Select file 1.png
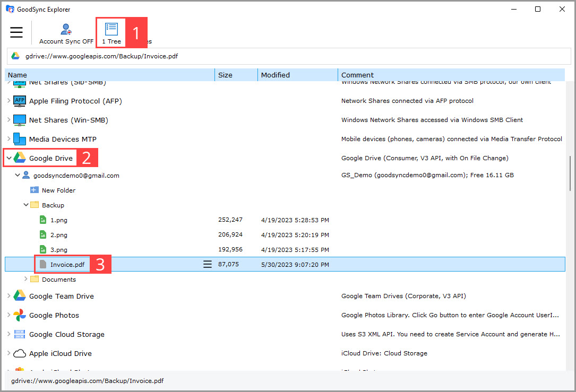 tap(59, 220)
